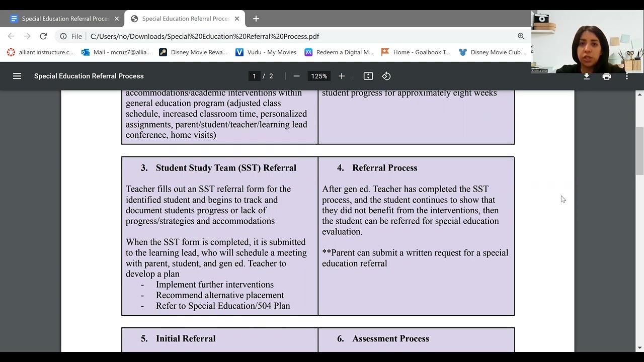Zoom out using the minus button

pos(296,76)
